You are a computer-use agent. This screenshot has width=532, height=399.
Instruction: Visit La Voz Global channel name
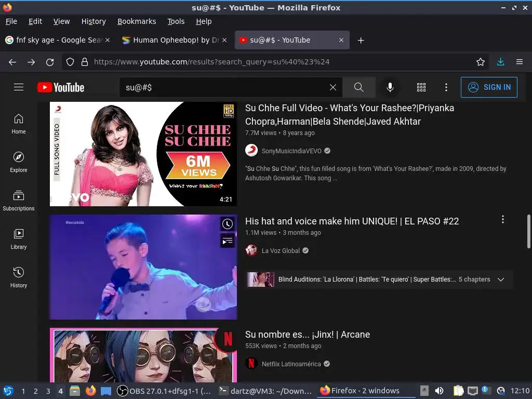tap(281, 251)
